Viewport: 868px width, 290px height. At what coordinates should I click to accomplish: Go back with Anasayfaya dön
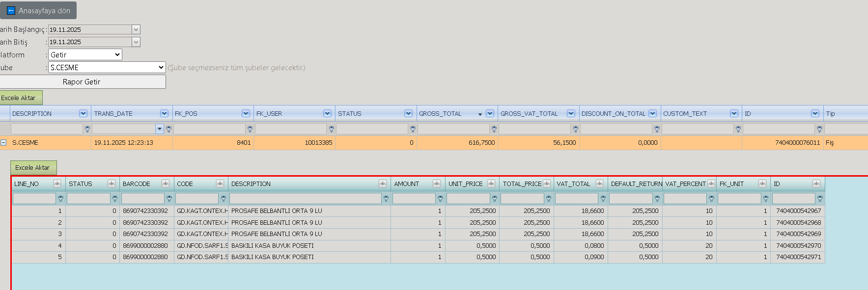(38, 10)
